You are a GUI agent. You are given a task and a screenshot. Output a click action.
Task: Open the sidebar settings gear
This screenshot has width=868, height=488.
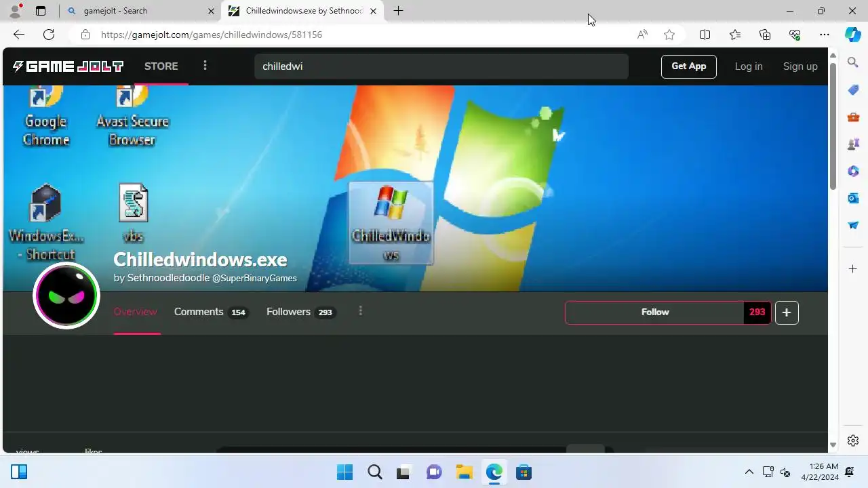[853, 441]
